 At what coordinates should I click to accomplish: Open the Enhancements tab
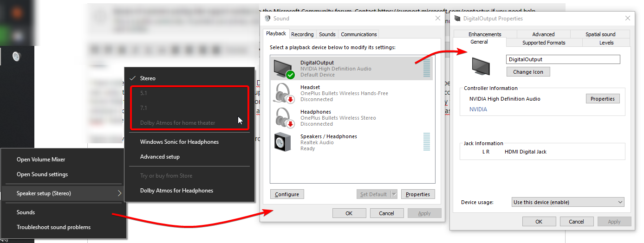point(485,34)
